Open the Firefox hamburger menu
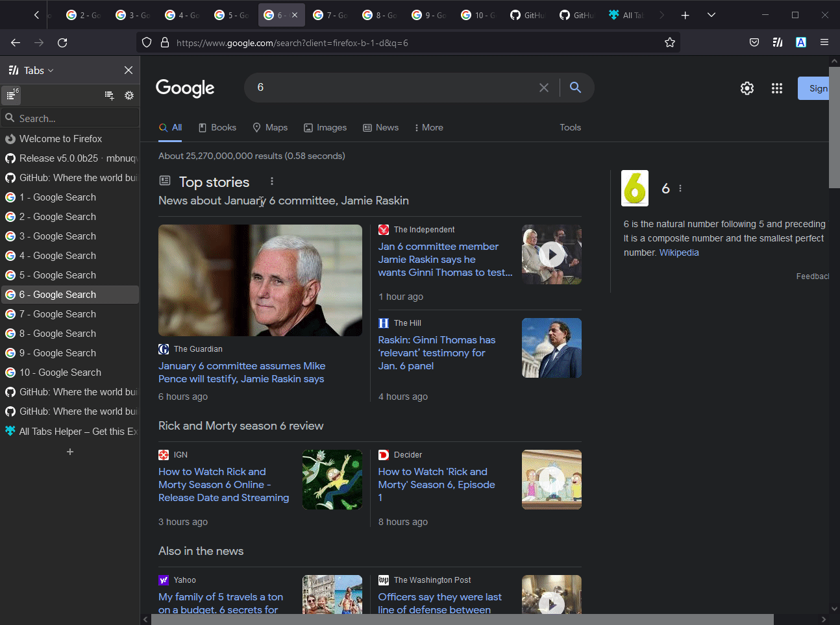The image size is (840, 625). [x=824, y=42]
